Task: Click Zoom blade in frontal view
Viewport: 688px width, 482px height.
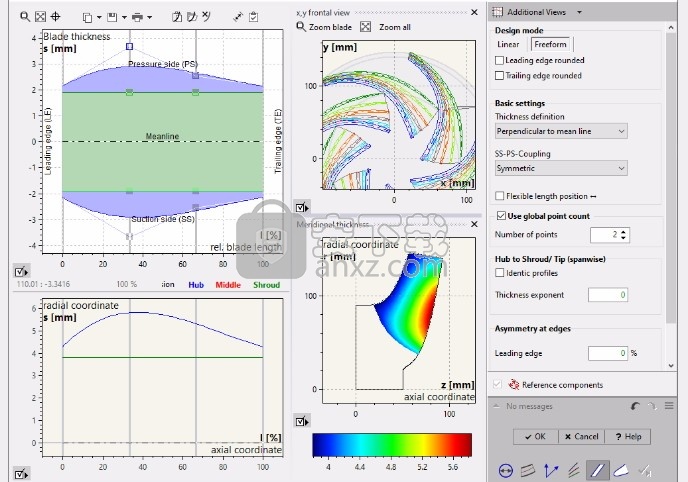Action: (x=324, y=27)
